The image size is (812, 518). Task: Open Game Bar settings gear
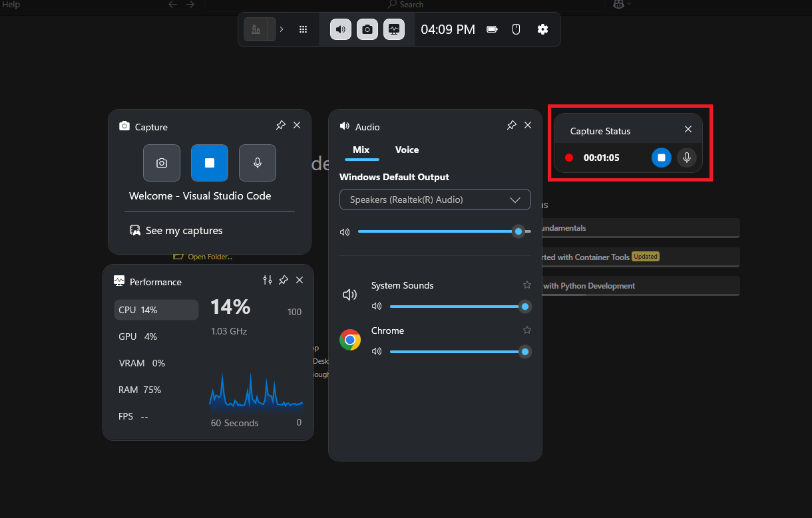pyautogui.click(x=542, y=29)
